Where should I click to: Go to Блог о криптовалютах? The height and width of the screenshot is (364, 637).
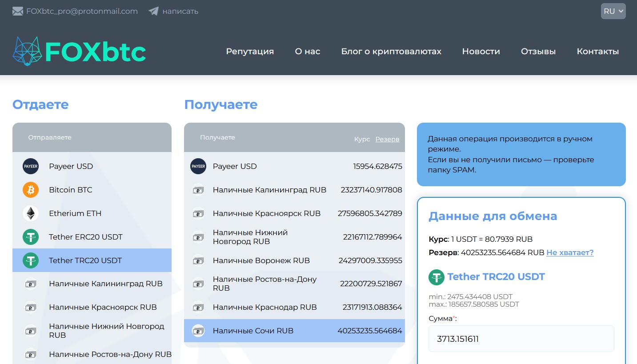[x=391, y=52]
